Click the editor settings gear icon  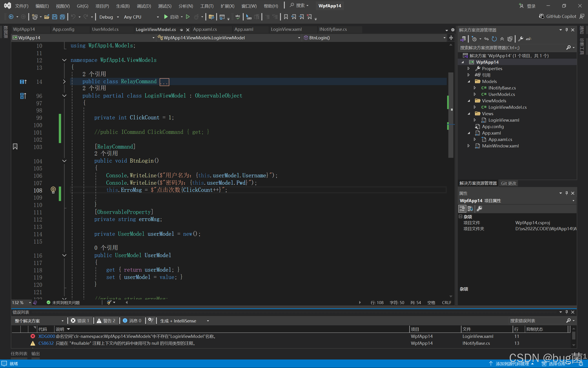[453, 30]
